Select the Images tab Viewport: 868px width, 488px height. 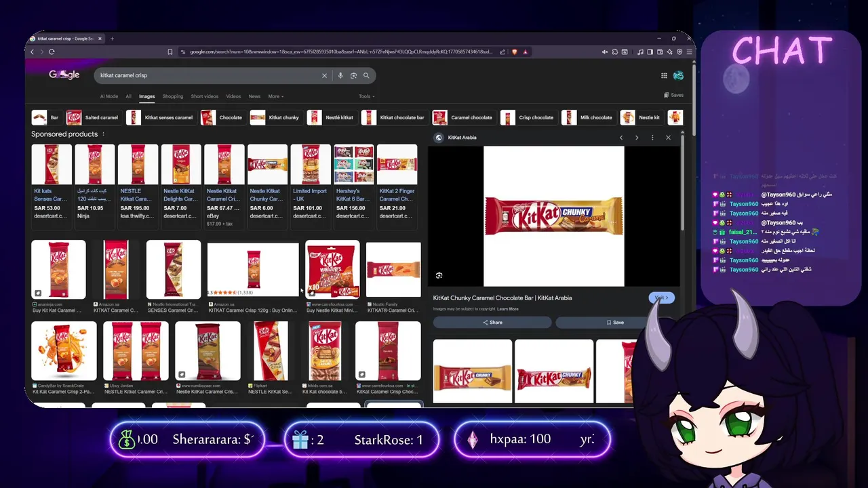147,96
